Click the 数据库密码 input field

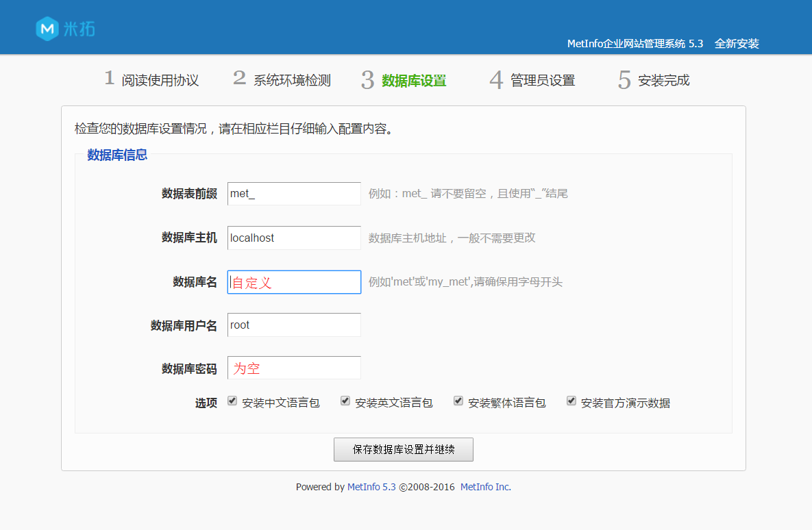(x=294, y=368)
